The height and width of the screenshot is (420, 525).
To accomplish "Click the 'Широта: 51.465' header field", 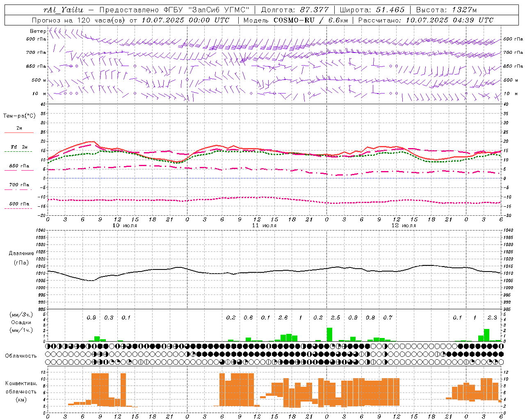I will (x=372, y=10).
